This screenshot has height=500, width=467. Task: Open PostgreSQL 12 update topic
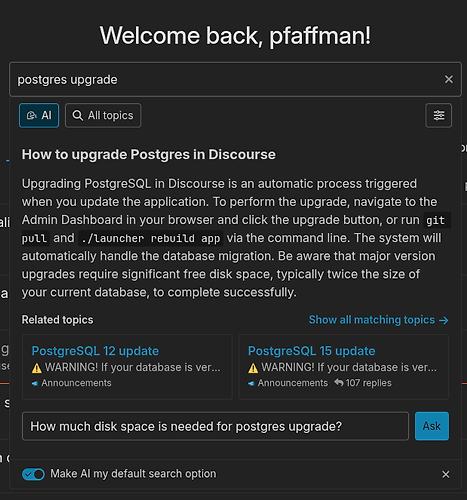[x=95, y=351]
